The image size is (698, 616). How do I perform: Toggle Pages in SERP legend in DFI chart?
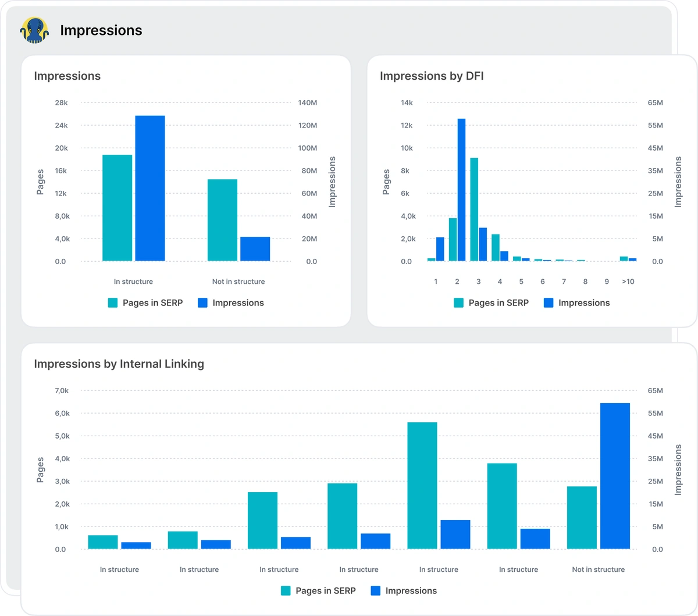[x=492, y=303]
